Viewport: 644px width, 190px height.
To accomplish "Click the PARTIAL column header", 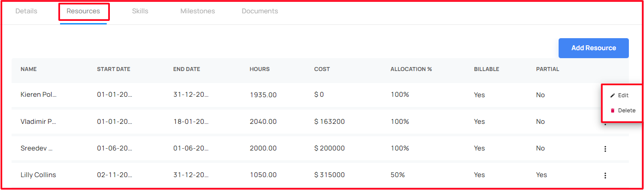I will click(x=547, y=69).
